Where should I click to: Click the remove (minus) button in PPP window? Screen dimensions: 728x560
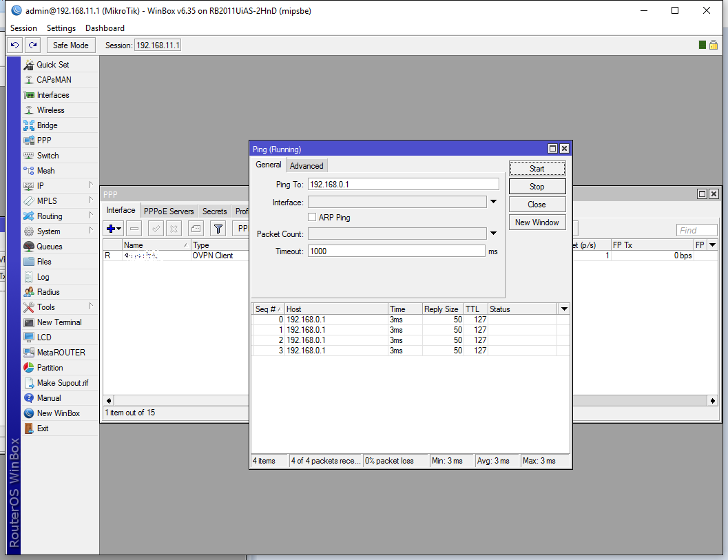134,229
